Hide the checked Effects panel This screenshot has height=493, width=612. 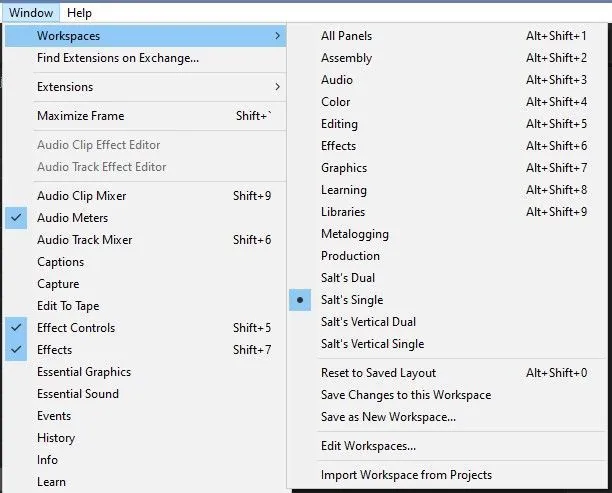coord(54,350)
